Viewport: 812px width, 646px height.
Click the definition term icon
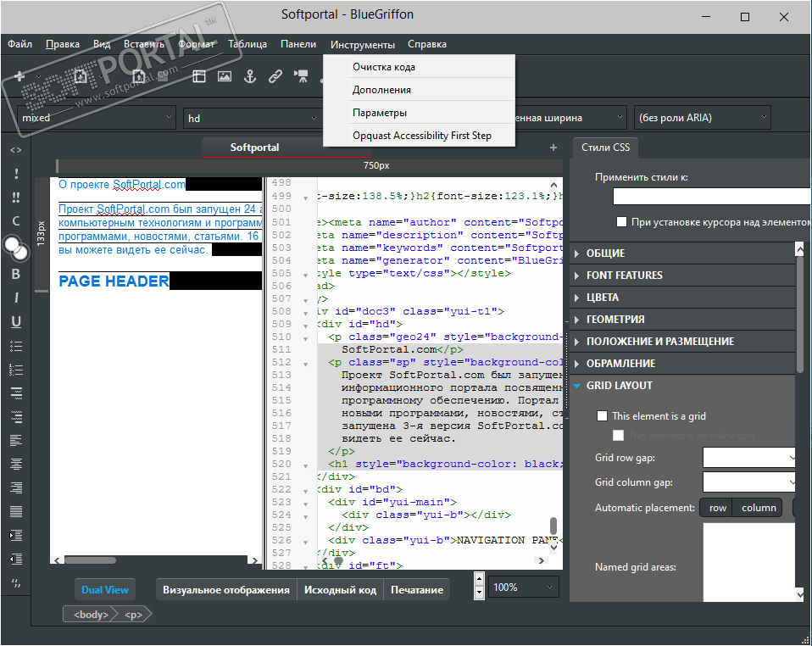tap(16, 393)
